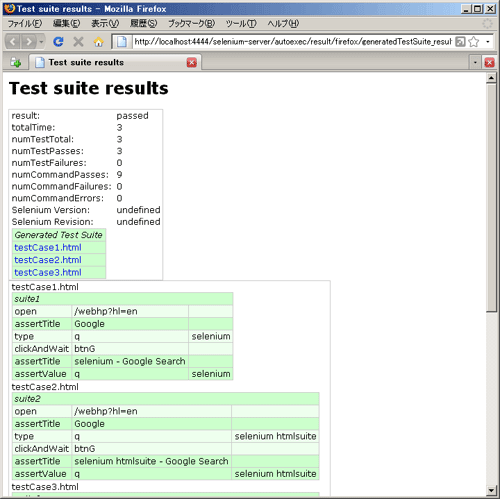Click the 'Selenium Version:' label

pos(51,210)
